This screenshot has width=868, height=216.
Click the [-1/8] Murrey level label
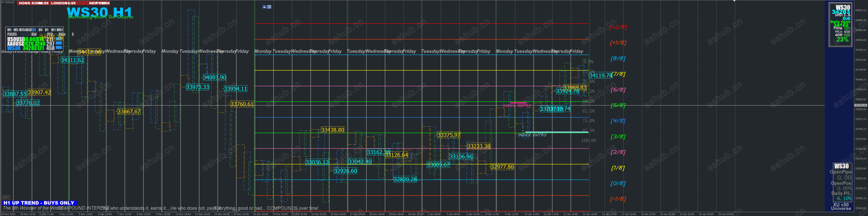[618, 199]
